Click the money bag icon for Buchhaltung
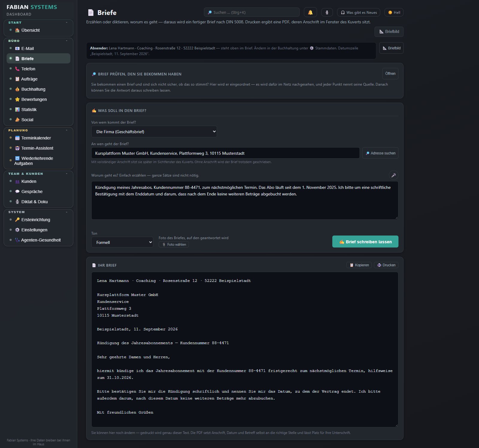Viewport: 479px width, 448px height. pyautogui.click(x=17, y=89)
